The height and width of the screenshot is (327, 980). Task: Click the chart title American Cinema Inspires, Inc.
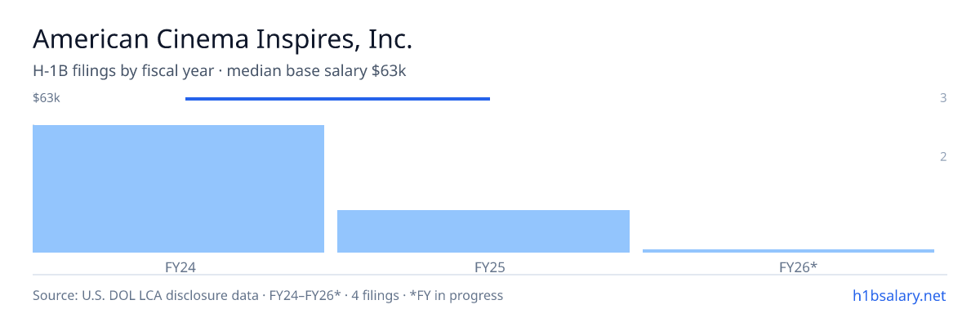tap(222, 38)
